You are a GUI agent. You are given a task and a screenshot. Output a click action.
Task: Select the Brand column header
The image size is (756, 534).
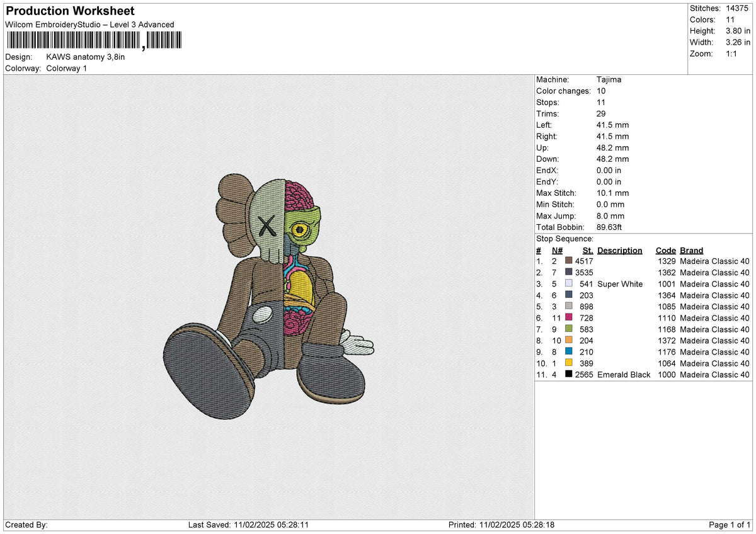[692, 250]
